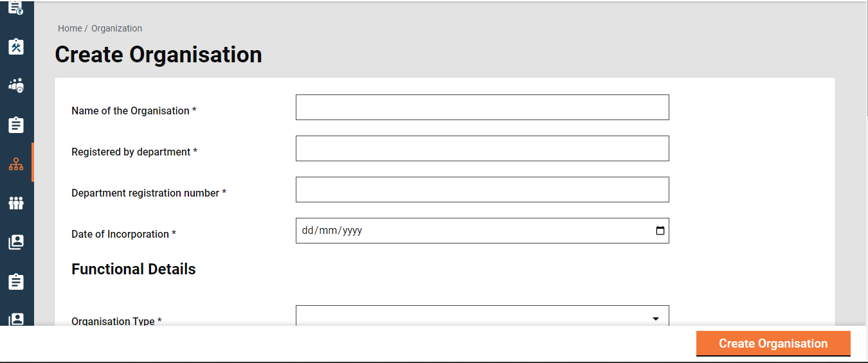This screenshot has width=868, height=363.
Task: Open the Organization breadcrumb link
Action: click(116, 28)
